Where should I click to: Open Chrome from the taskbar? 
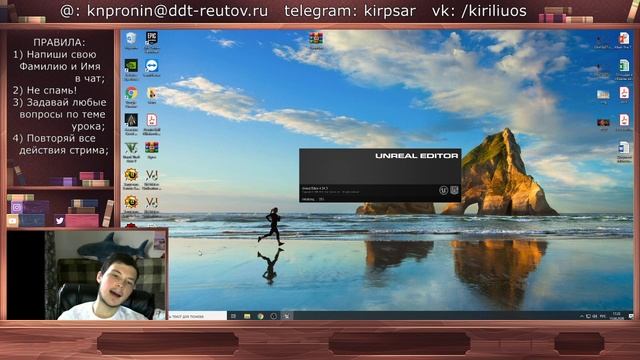[x=260, y=316]
